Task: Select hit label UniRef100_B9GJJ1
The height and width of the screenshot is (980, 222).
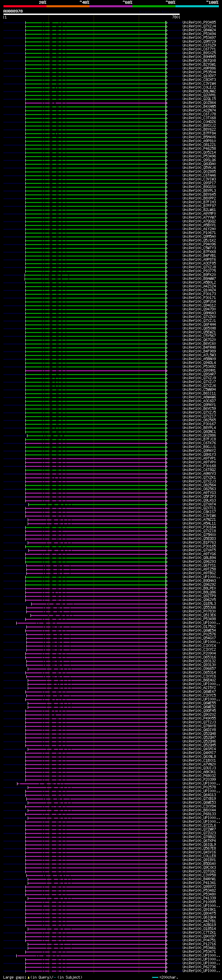Action: click(199, 447)
